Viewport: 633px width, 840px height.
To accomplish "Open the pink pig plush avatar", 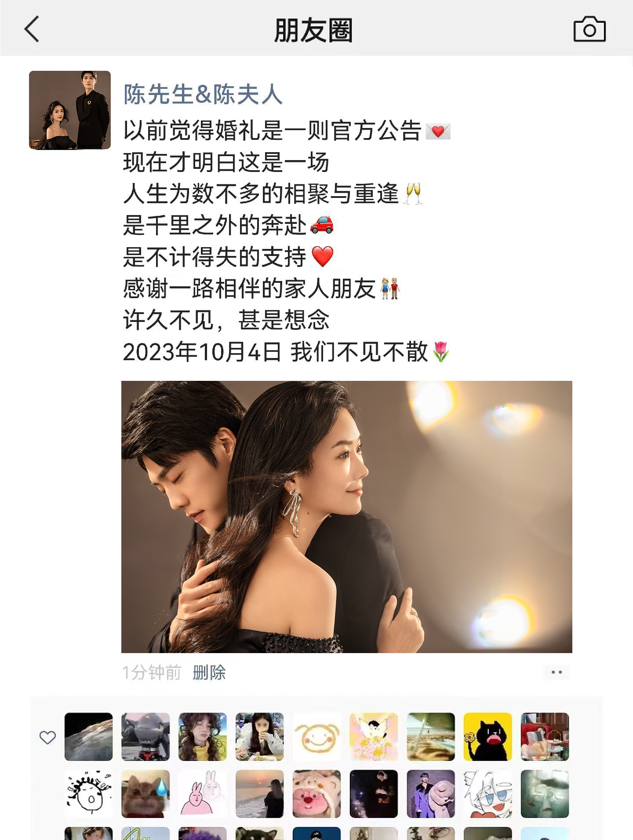I will [x=316, y=794].
